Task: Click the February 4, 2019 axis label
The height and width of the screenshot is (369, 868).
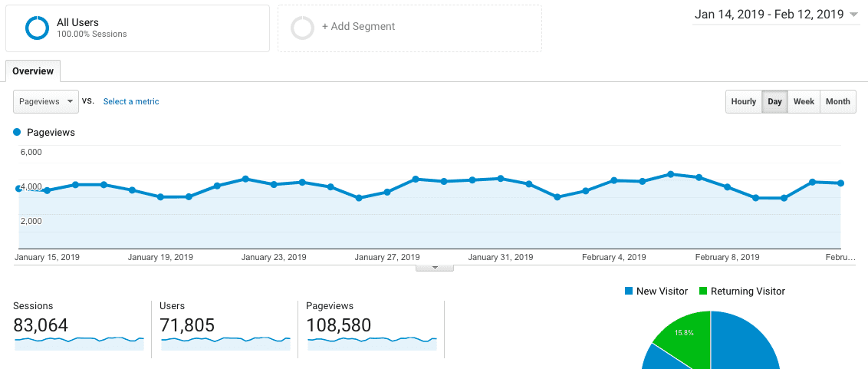Action: pos(614,257)
